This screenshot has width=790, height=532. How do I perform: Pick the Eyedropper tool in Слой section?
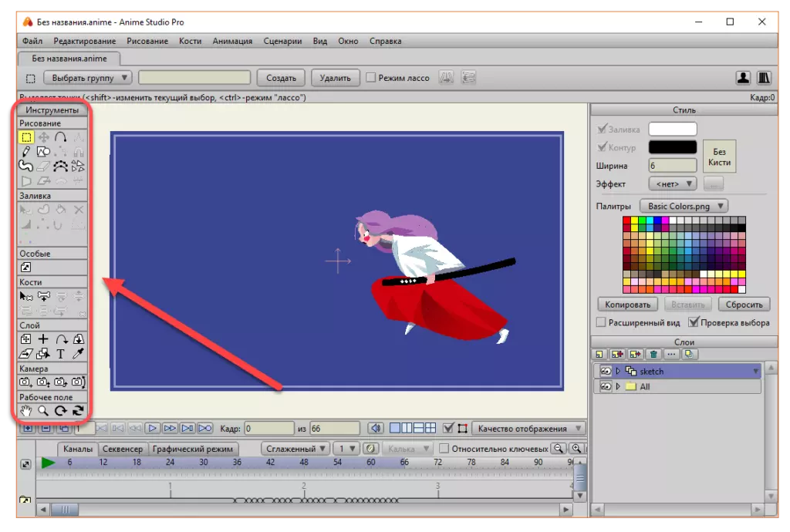[x=78, y=354]
